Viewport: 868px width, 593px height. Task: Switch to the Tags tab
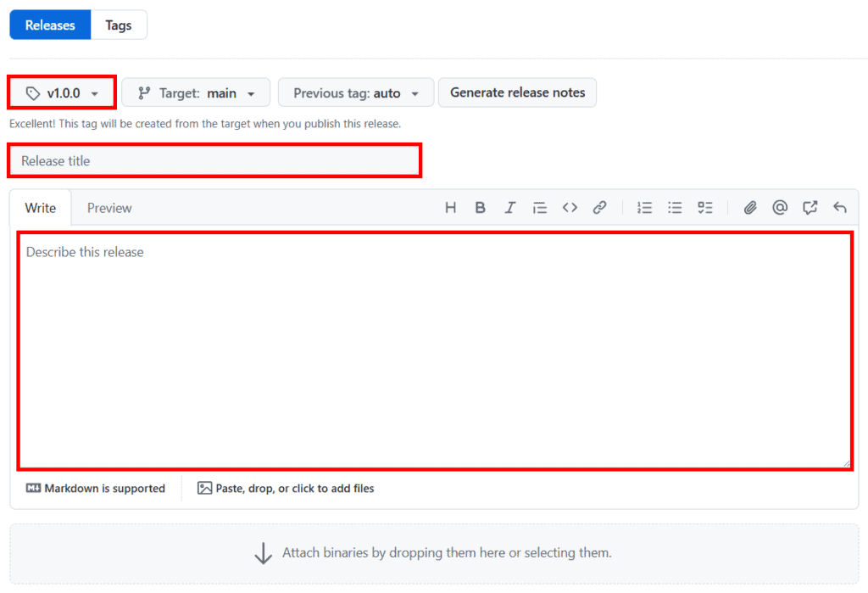click(x=119, y=25)
